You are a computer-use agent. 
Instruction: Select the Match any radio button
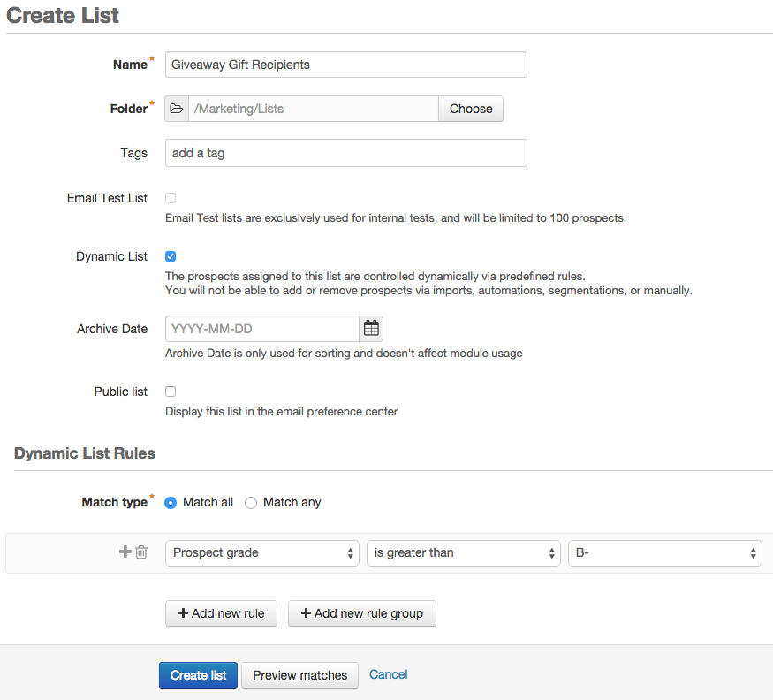[x=251, y=503]
